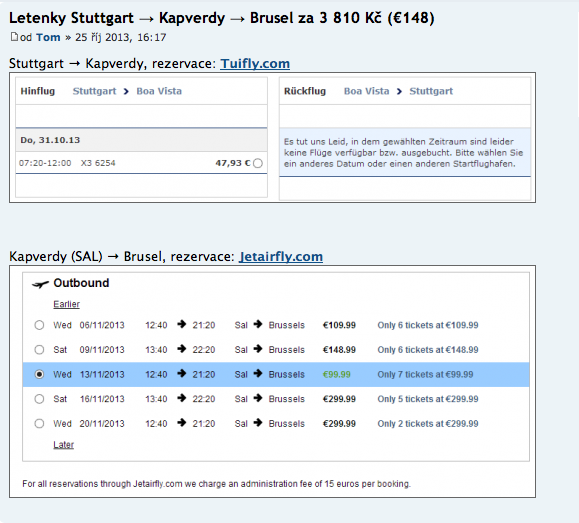Screen dimensions: 579x523
Task: Click the '07:20-12:00' departure time
Action: [x=45, y=163]
